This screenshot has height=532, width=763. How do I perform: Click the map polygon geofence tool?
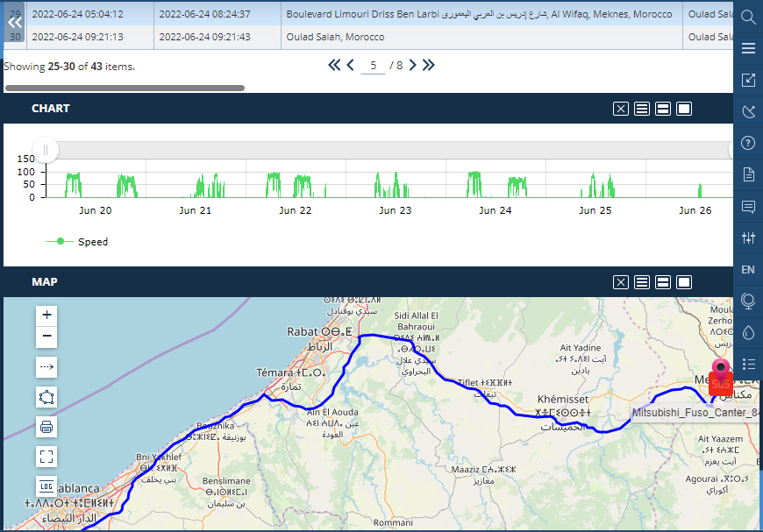click(x=47, y=397)
